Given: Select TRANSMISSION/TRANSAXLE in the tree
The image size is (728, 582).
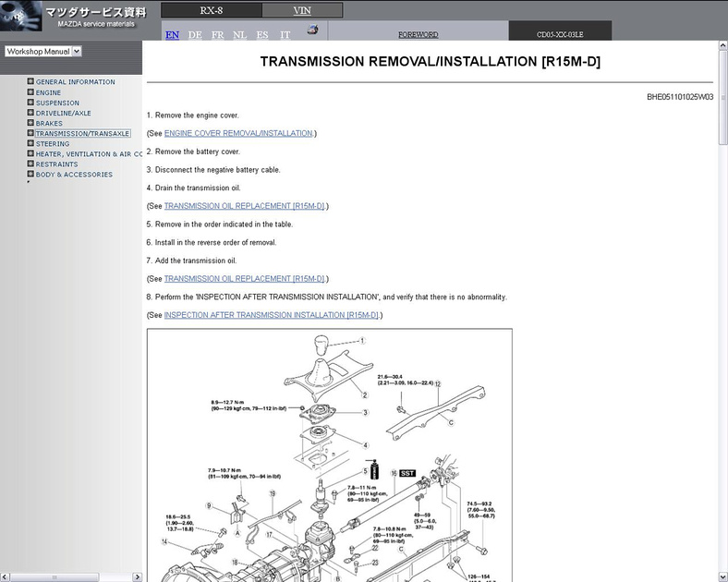Looking at the screenshot, I should [x=82, y=133].
